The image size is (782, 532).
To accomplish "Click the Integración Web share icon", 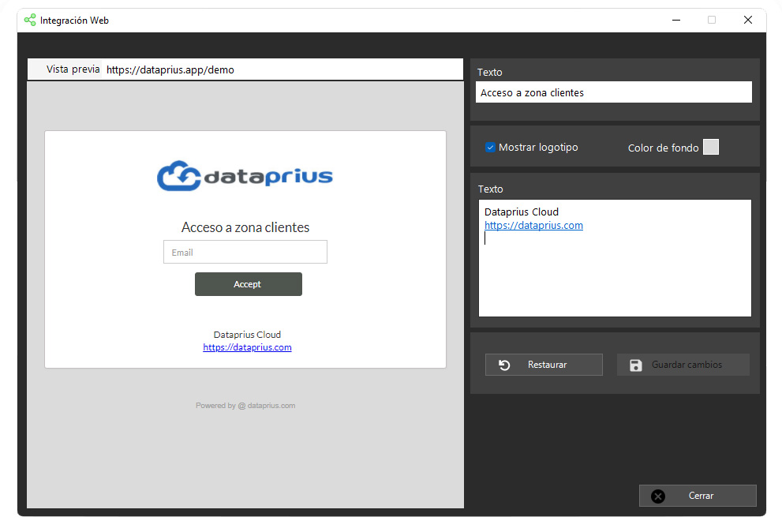I will coord(30,20).
